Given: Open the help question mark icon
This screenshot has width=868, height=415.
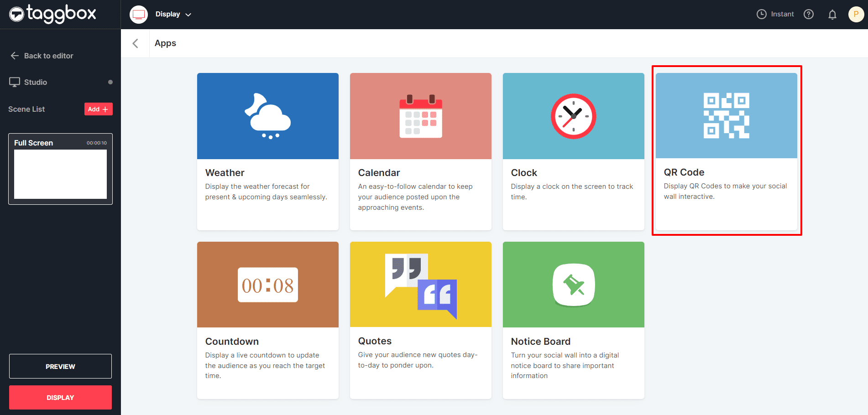Looking at the screenshot, I should [x=808, y=15].
